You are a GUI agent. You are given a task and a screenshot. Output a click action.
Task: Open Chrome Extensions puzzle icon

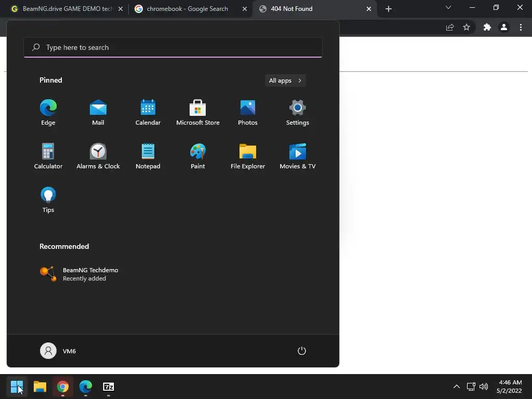[x=487, y=28]
